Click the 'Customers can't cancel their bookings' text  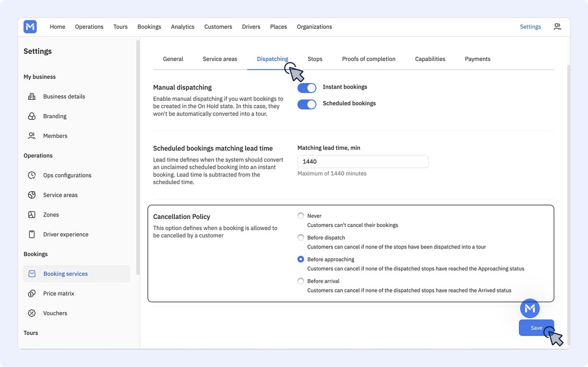[x=353, y=225]
